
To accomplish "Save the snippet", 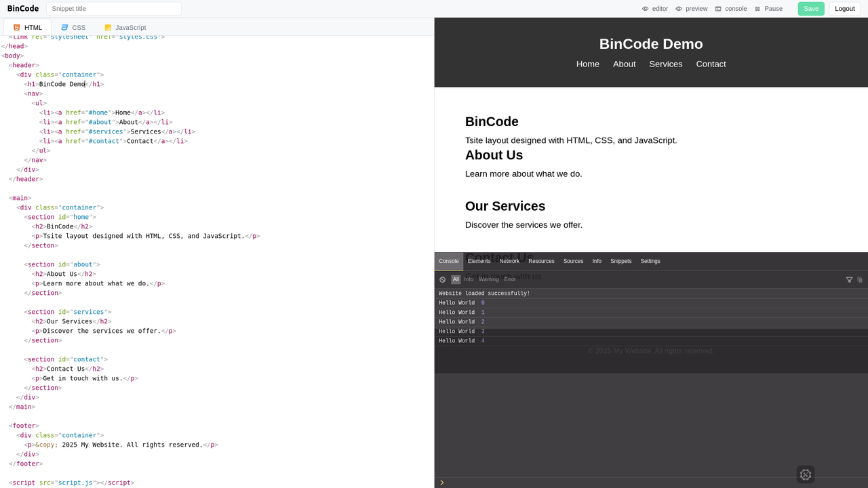I will click(x=811, y=9).
